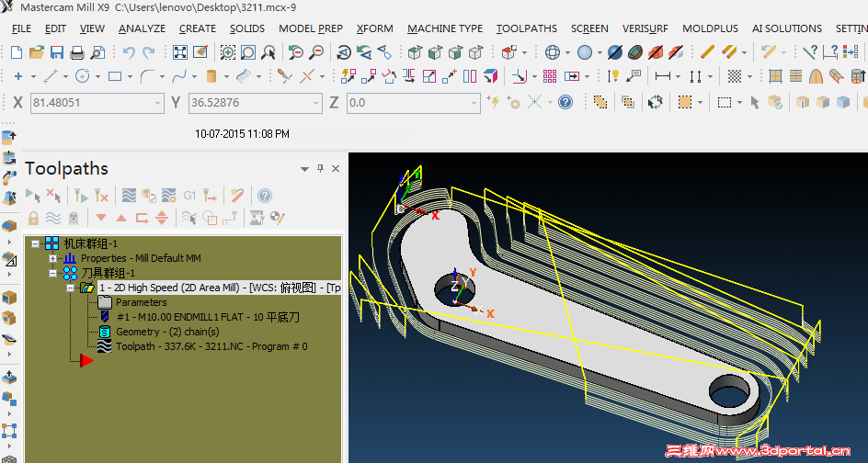Viewport: 868px width, 463px height.
Task: Open the MACHINE TYPE menu
Action: tap(445, 28)
